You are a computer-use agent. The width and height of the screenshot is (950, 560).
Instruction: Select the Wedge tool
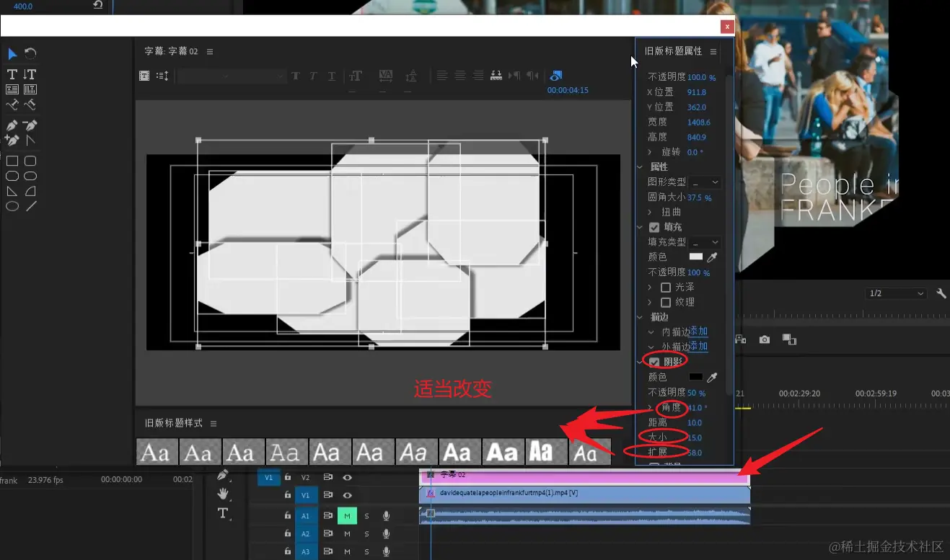[x=12, y=191]
